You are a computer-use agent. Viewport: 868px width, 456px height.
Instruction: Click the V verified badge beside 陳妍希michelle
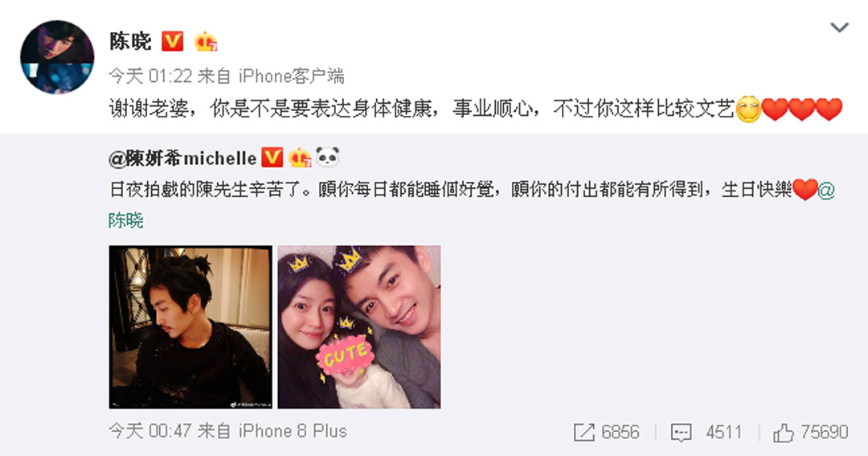coord(272,158)
